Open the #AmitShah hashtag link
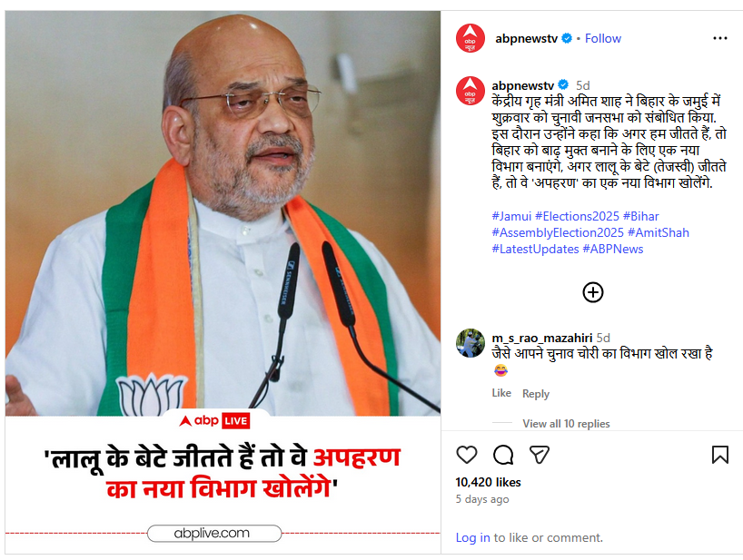Image resolution: width=743 pixels, height=560 pixels. [x=659, y=232]
